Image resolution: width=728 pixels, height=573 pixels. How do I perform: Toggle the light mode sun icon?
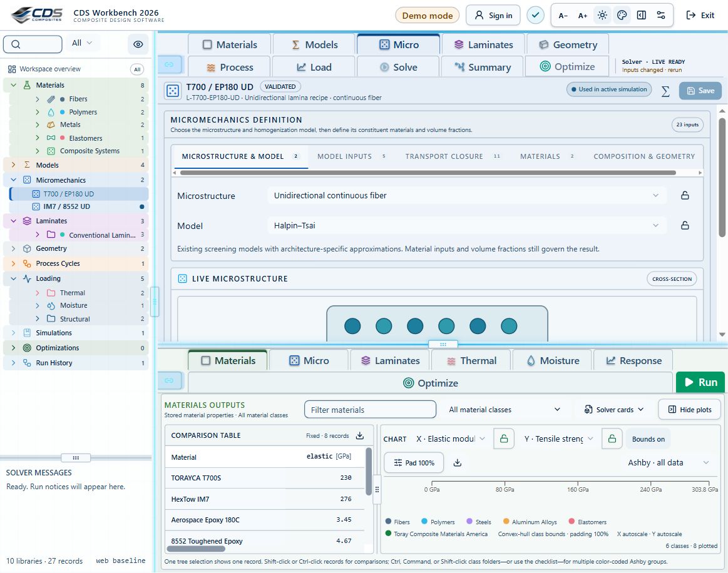[602, 15]
